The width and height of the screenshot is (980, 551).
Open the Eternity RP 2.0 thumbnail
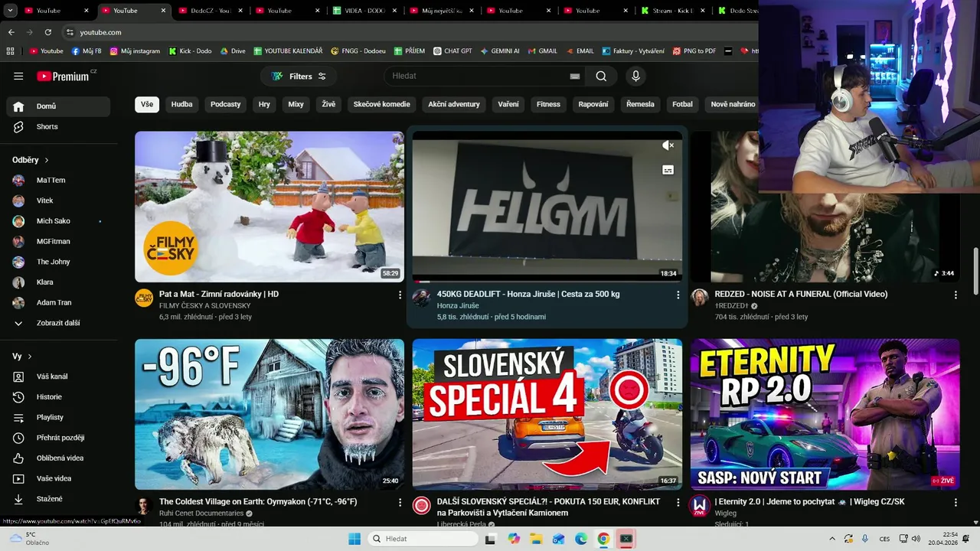tap(825, 414)
